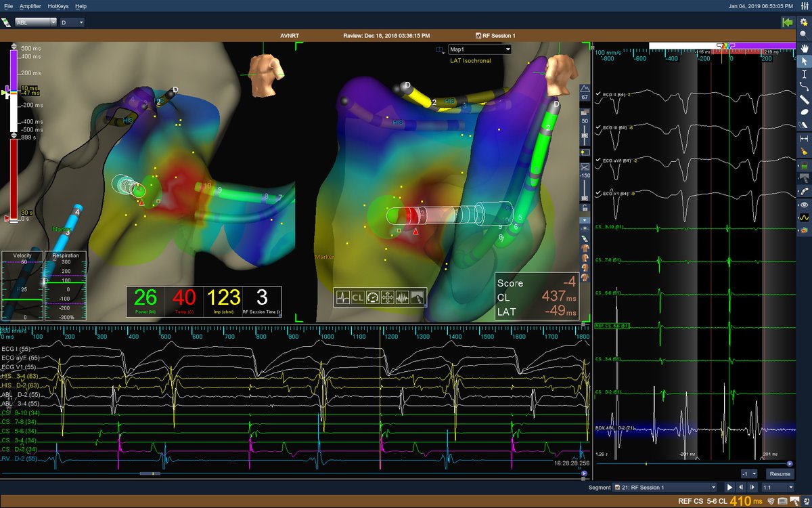Click the CL icon beside the Score panel
This screenshot has width=812, height=508.
tap(357, 297)
